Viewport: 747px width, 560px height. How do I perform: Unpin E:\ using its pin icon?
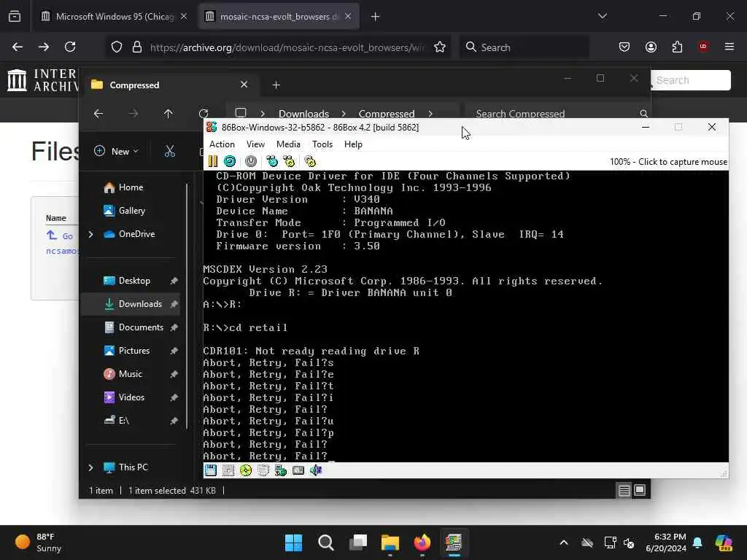(174, 421)
